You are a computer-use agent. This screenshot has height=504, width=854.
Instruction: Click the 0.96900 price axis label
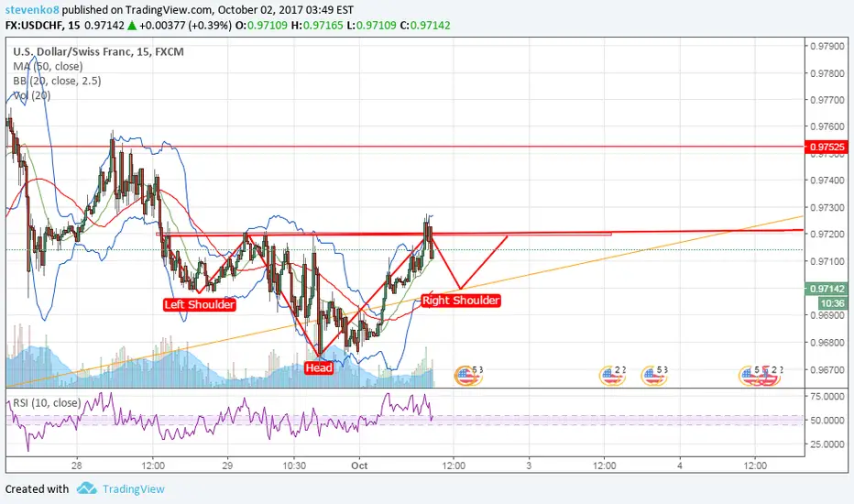[x=827, y=315]
